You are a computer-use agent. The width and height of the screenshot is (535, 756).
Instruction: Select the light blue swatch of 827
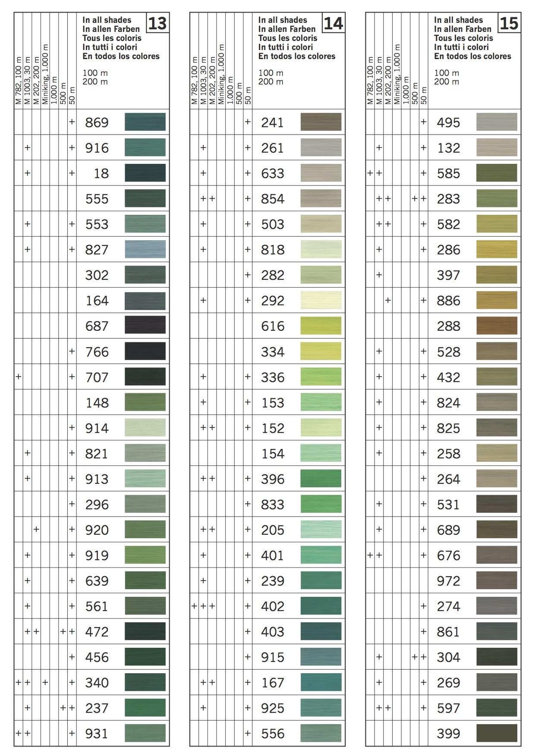(145, 249)
